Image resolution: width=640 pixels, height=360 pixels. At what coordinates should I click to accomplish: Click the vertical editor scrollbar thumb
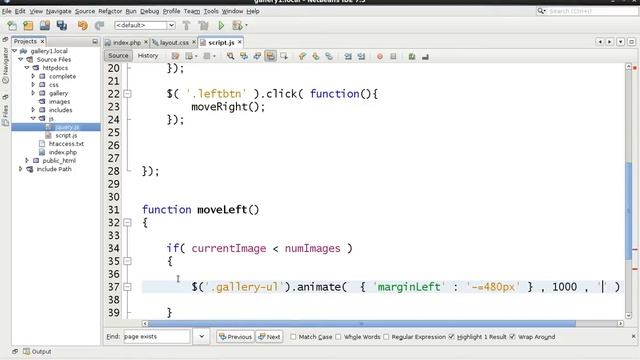(628, 210)
